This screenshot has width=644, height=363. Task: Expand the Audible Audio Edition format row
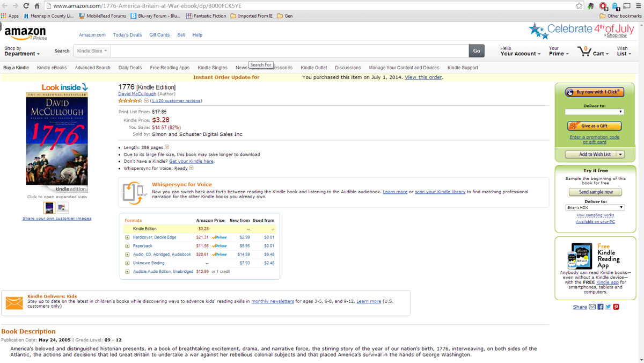tap(127, 272)
